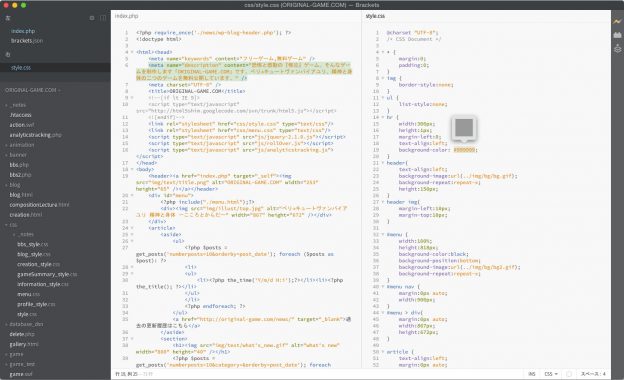The width and height of the screenshot is (624, 380).
Task: Fold the article rule at line 50 in style.css
Action: 383,352
